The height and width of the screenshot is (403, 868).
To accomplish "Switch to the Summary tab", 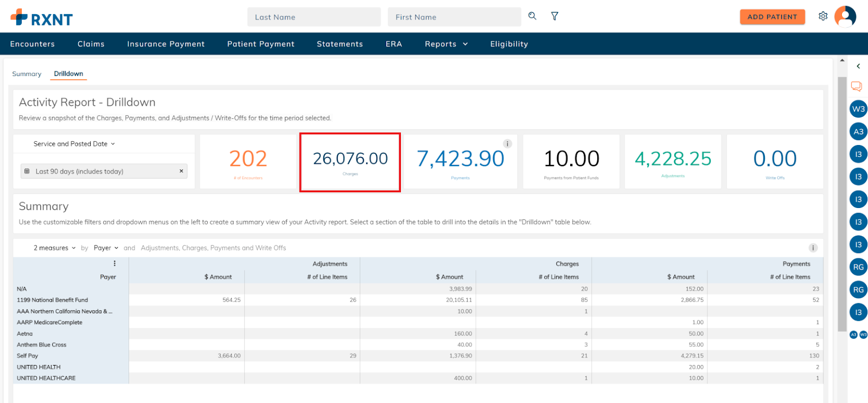I will (27, 74).
